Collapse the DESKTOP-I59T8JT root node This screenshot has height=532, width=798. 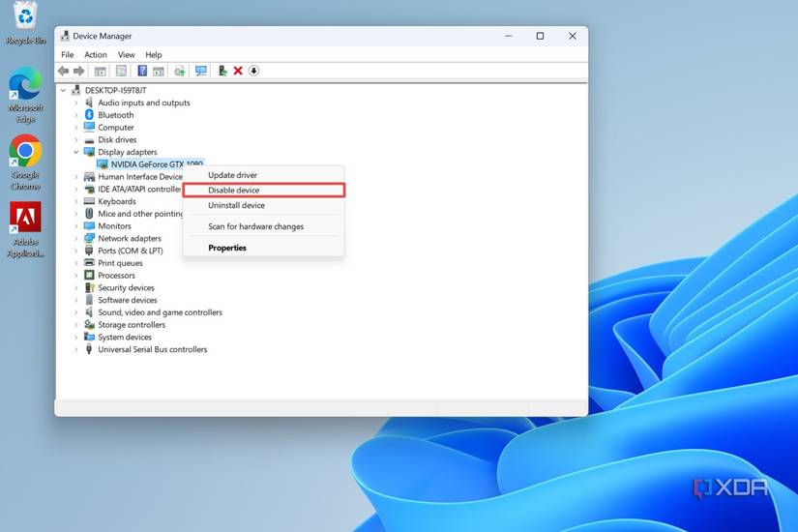[63, 90]
